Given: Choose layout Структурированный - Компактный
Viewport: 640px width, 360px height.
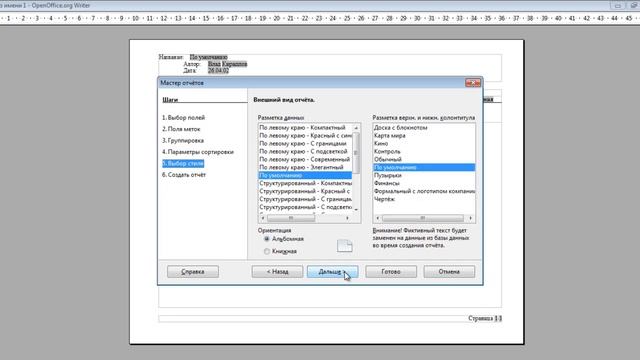Looking at the screenshot, I should point(305,183).
